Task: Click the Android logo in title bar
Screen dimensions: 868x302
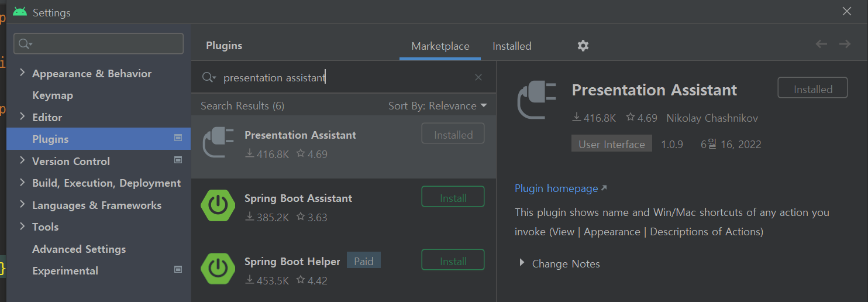Action: (x=20, y=12)
